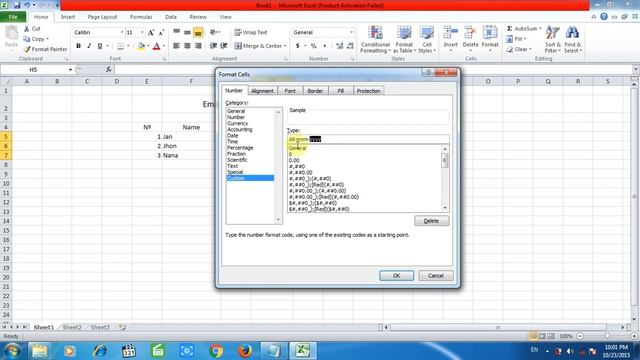Switch to the Sheet3 worksheet tab
This screenshot has width=640, height=360.
coord(100,327)
